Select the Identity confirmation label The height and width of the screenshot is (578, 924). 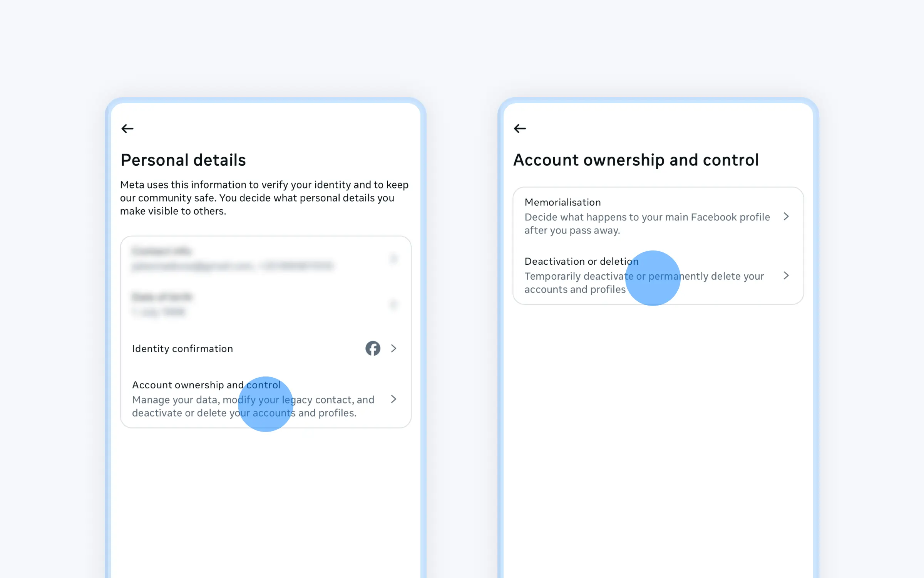(182, 349)
